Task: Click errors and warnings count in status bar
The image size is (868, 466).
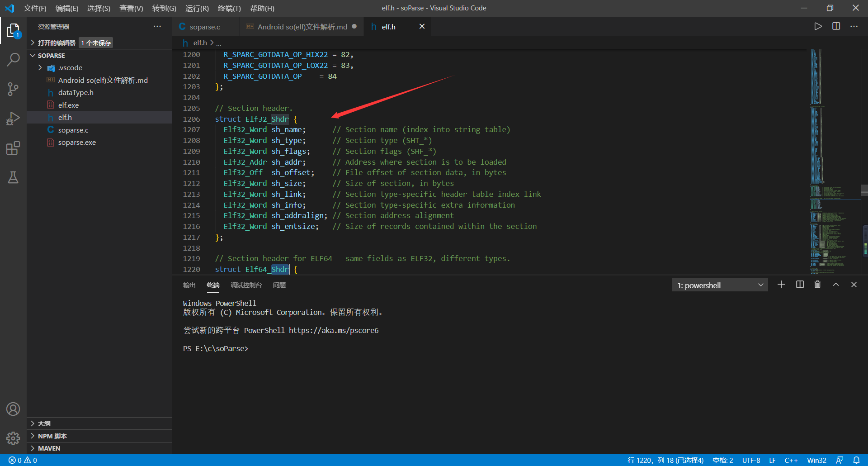Action: (23, 460)
